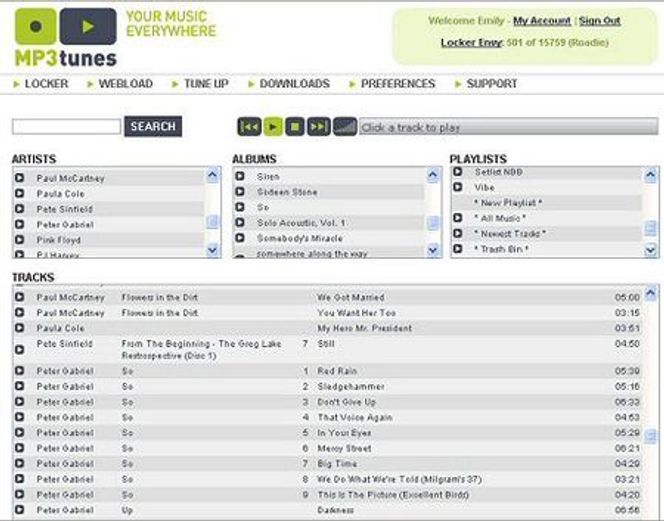664x521 pixels.
Task: Go to the Preferences menu
Action: tap(397, 84)
